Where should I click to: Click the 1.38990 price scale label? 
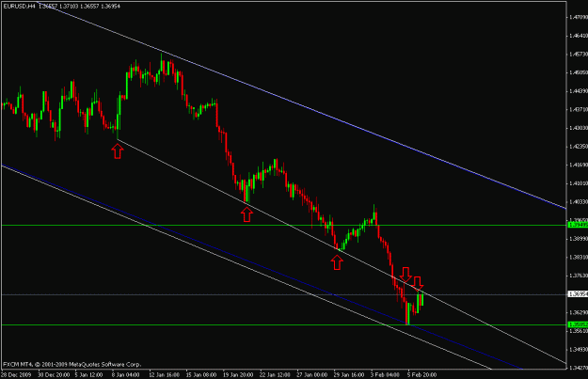(x=579, y=239)
